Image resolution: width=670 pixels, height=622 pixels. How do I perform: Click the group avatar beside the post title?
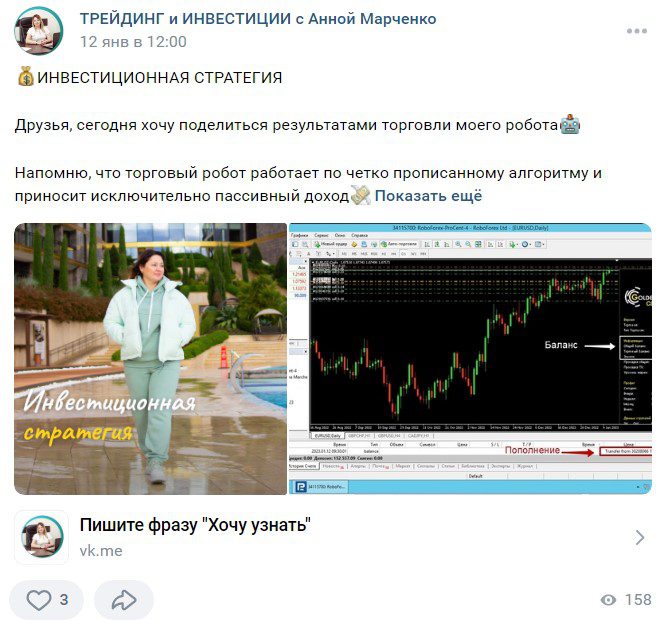(x=39, y=31)
